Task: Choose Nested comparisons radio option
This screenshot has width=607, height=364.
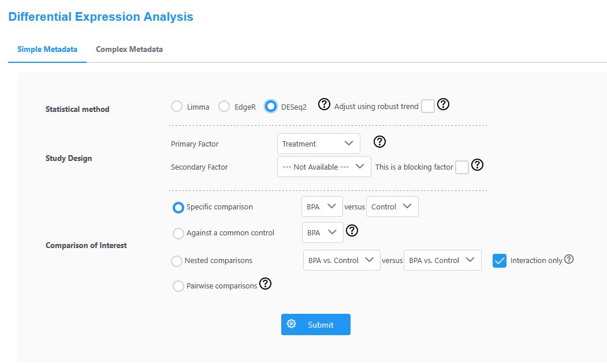Action: [x=177, y=261]
